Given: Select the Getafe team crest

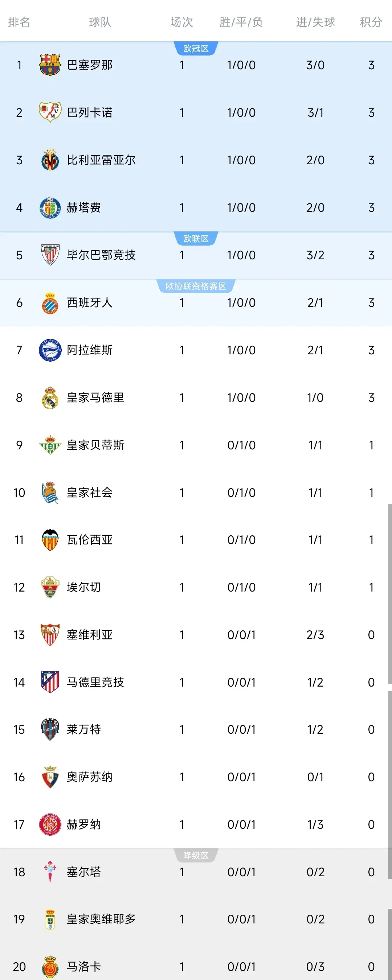Looking at the screenshot, I should 50,208.
